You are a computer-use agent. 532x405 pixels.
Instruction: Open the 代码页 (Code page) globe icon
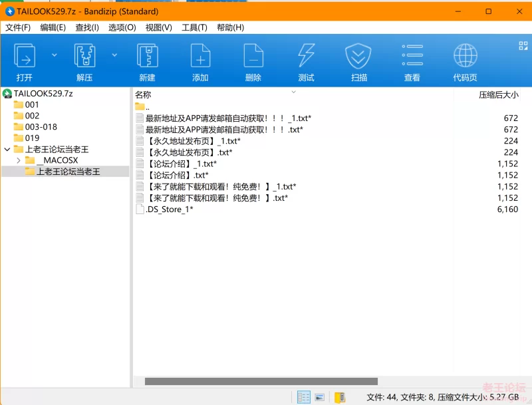(465, 57)
